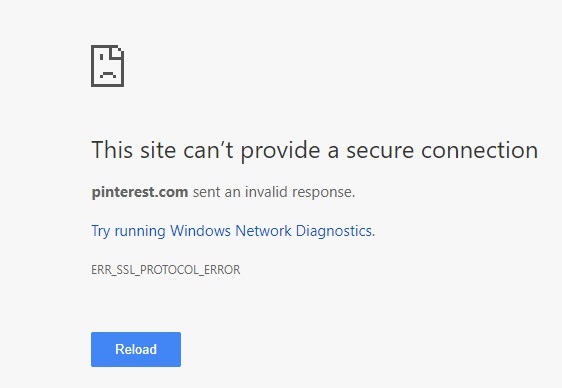Open the Windows Network Diagnostics link
The width and height of the screenshot is (562, 388).
(233, 231)
